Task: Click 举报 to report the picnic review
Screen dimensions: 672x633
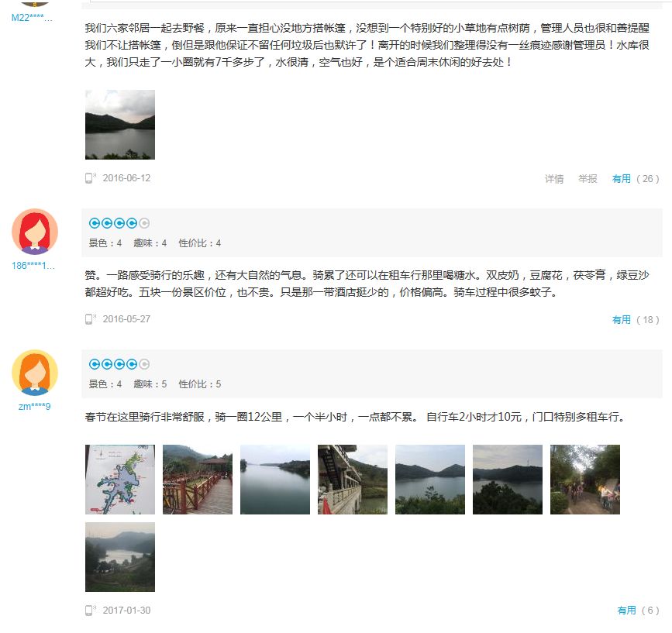Action: pos(588,179)
